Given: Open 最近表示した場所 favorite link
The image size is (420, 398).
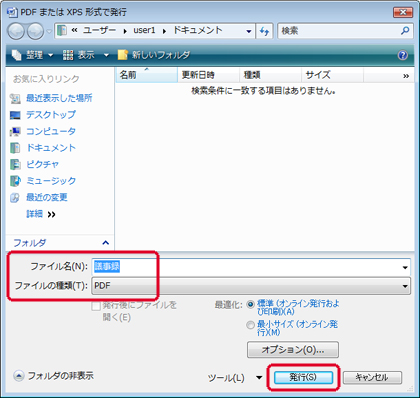Looking at the screenshot, I should click(x=59, y=98).
